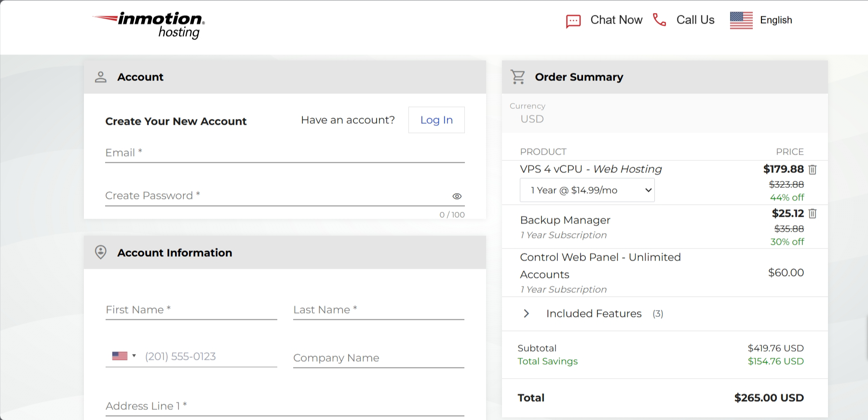Image resolution: width=868 pixels, height=420 pixels.
Task: Focus the Address Line 1 field
Action: (285, 406)
